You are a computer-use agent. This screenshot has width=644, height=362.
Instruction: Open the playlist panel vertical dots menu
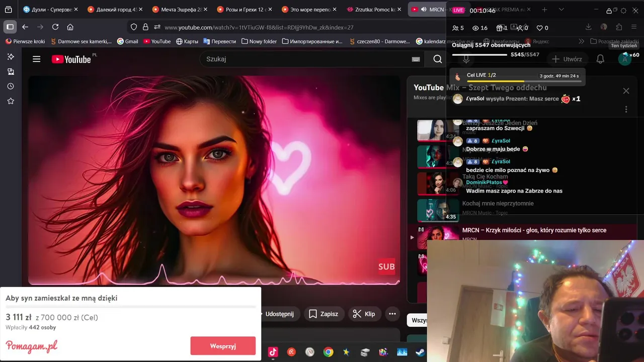626,109
